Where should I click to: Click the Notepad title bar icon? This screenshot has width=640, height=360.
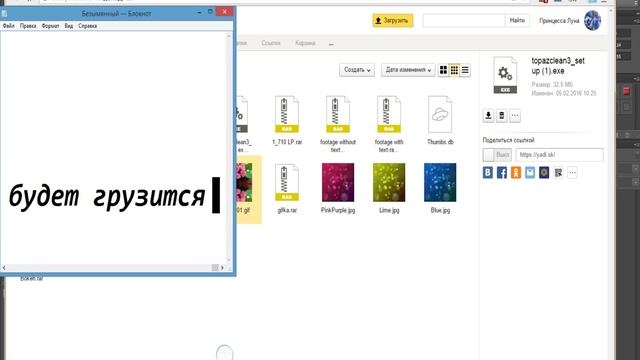pyautogui.click(x=4, y=13)
